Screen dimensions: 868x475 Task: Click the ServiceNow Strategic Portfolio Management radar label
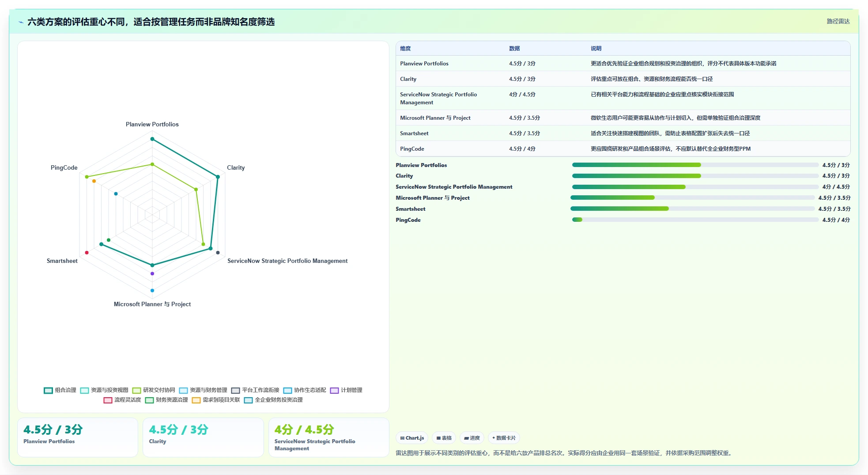287,261
